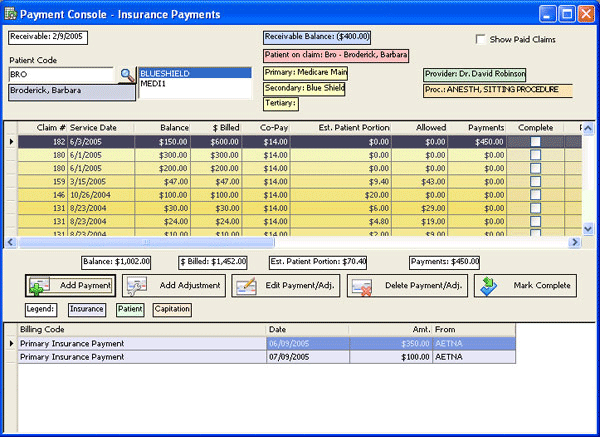Check Complete box for claim 182

pos(535,142)
